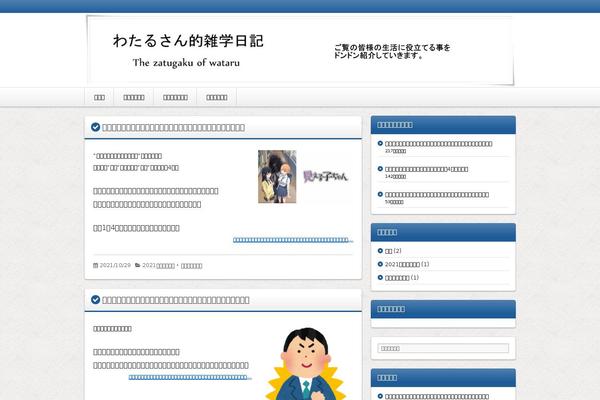Click the bullet icon of the last sidebar category

point(380,278)
